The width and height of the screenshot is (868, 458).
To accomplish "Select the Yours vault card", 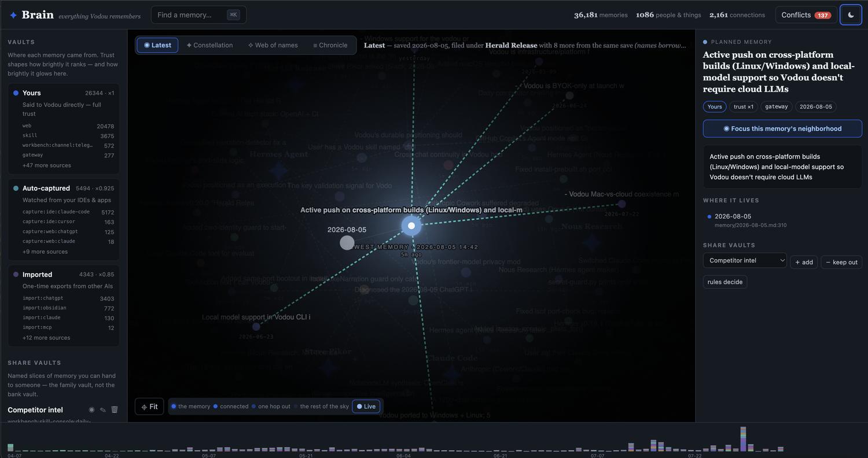I will click(x=64, y=129).
